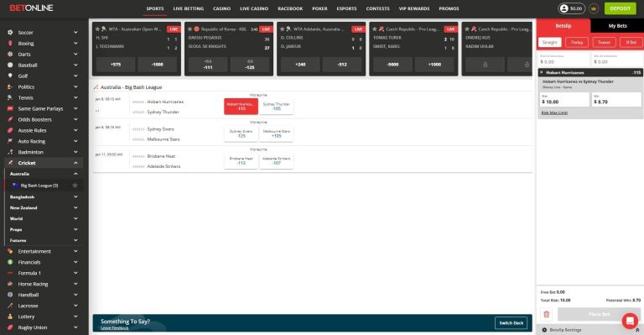Viewport: 644px width, 335px height.
Task: Favorite the WTA Adelaide event star
Action: 282,29
